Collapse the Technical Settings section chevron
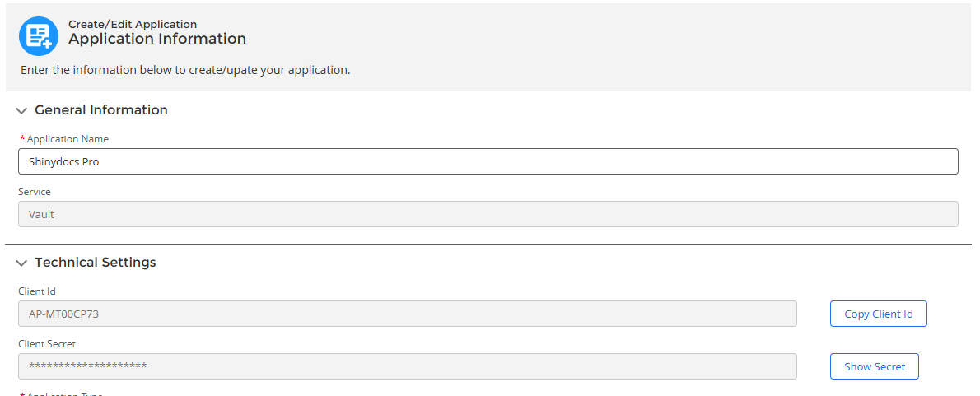 tap(21, 263)
